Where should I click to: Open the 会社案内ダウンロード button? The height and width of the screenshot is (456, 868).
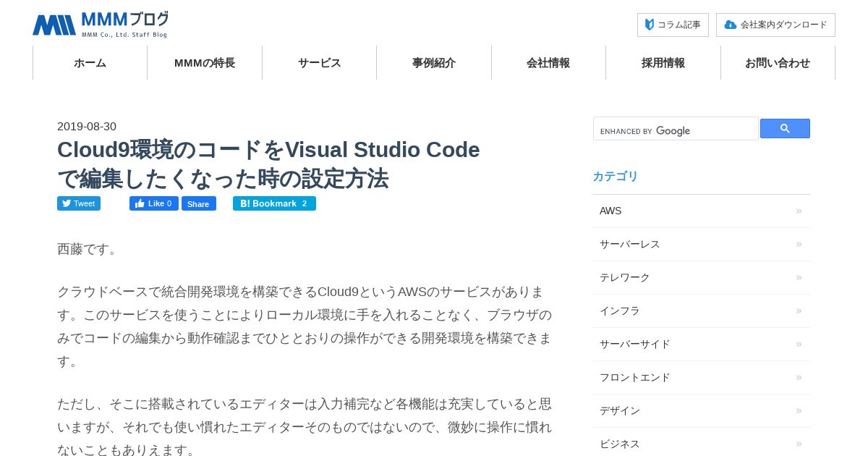775,25
